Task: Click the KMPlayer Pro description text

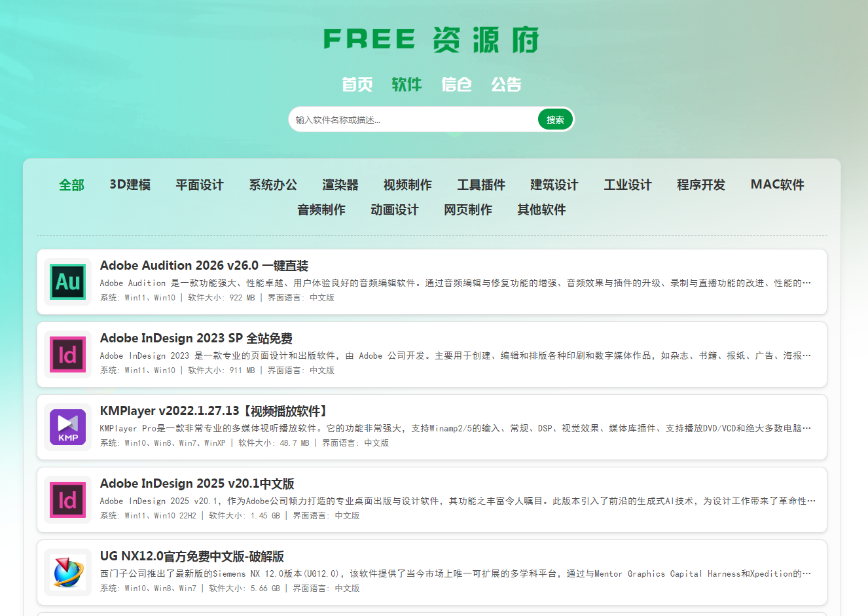Action: pos(456,428)
